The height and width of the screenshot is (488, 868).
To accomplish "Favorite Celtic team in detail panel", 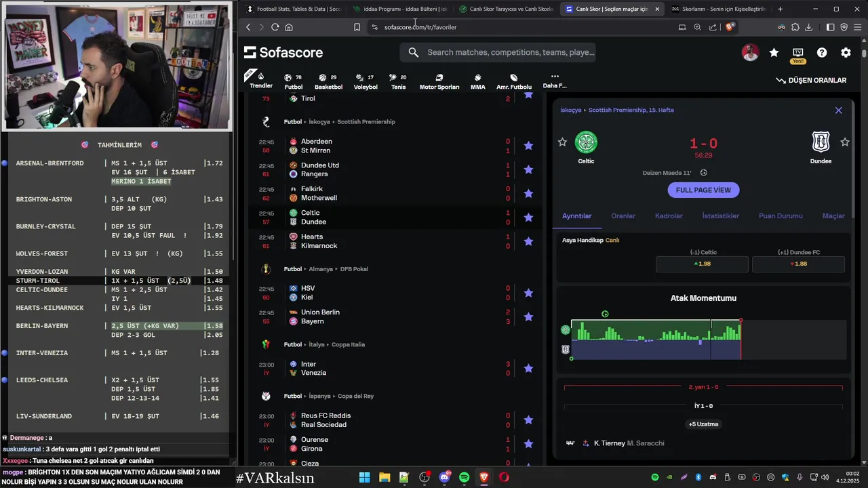I will (562, 142).
